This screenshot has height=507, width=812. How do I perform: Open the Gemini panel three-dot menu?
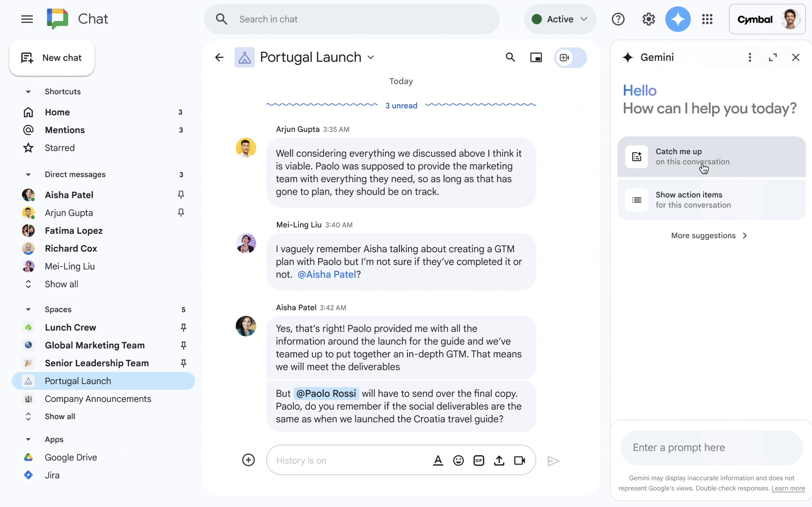pos(750,57)
